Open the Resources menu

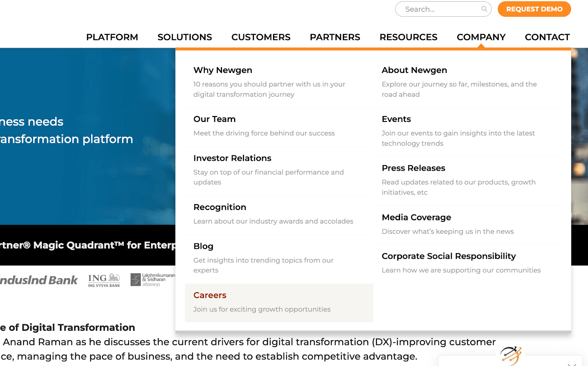point(409,37)
